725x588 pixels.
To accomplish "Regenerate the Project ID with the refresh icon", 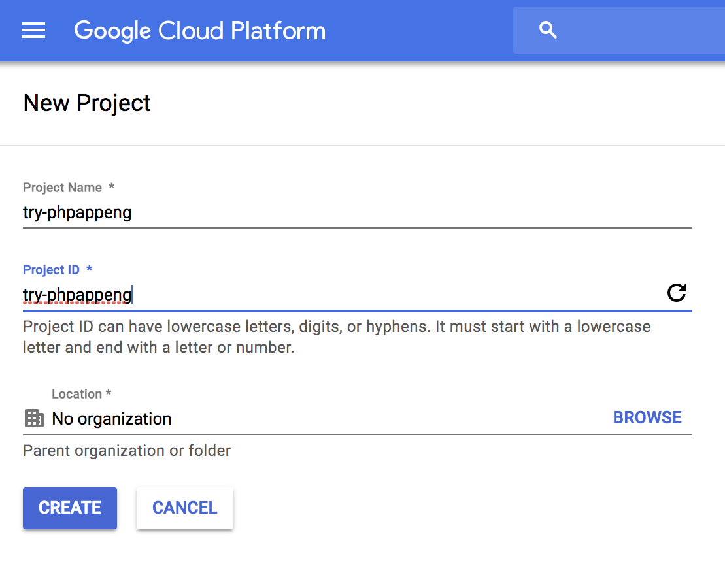I will click(x=677, y=293).
